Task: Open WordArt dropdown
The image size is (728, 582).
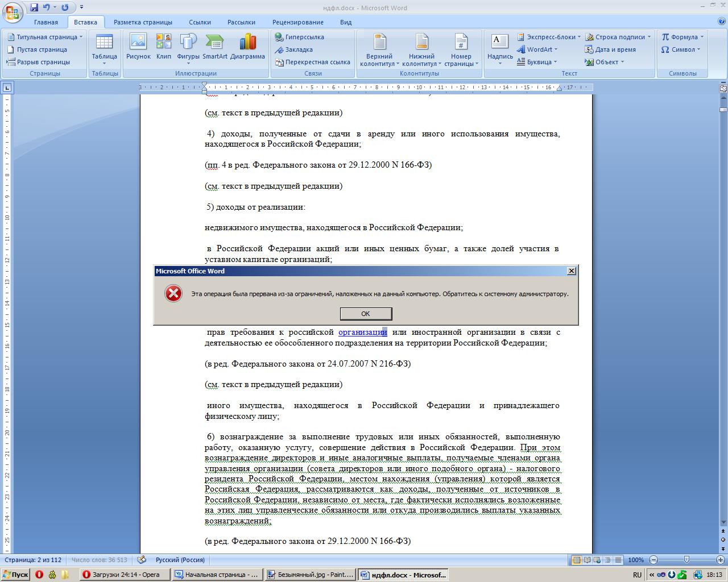Action: 539,49
